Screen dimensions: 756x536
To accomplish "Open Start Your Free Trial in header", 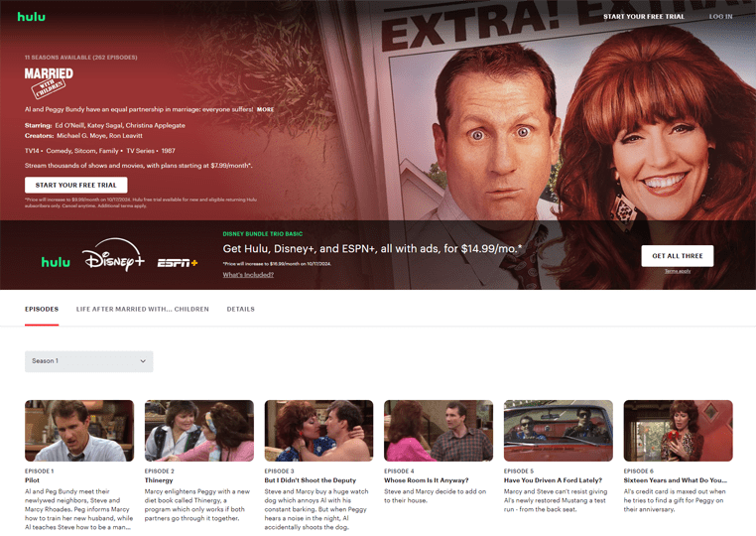I will click(x=644, y=17).
